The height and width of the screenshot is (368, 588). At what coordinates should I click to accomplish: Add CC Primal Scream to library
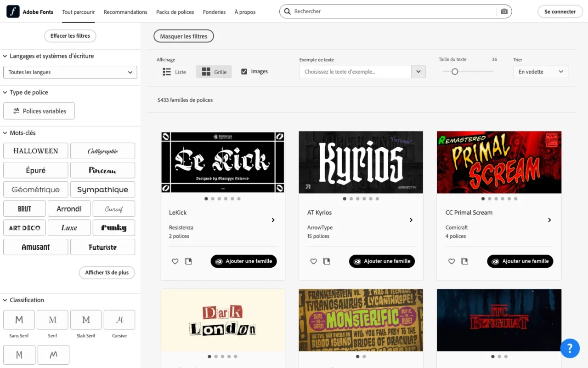click(465, 261)
